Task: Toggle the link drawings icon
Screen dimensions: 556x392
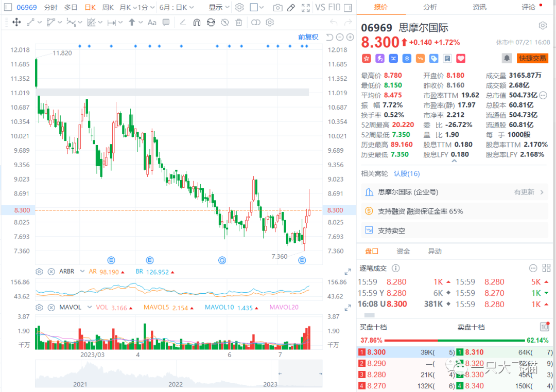Action: coord(256,23)
